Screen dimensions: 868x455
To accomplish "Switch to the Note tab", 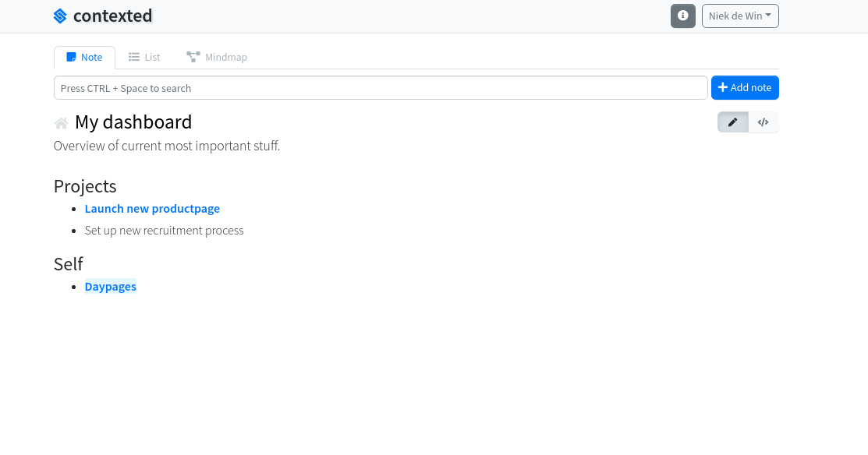I will point(84,57).
